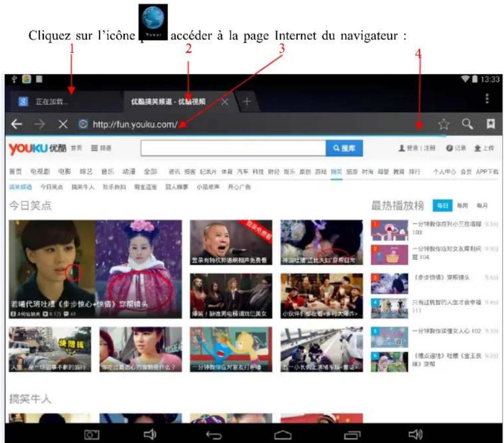Stop page loading with the X icon
This screenshot has width=504, height=443.
[63, 124]
